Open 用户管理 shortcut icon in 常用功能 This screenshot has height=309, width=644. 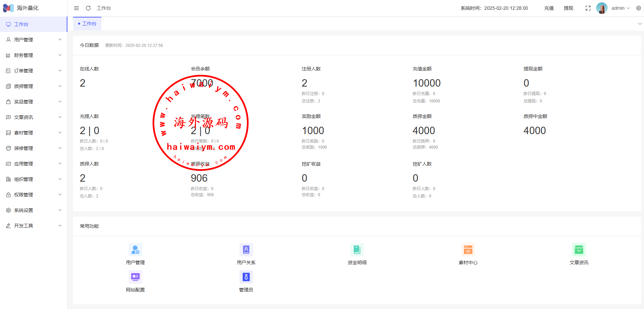pos(135,250)
